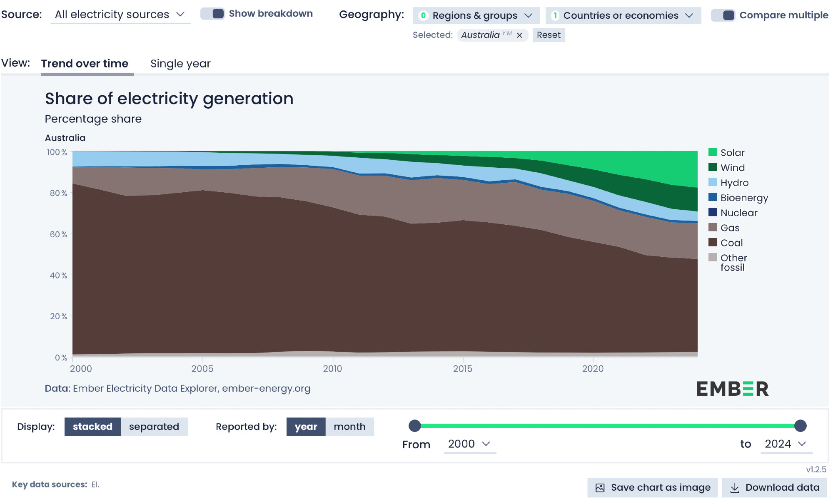Viewport: 833px width, 504px height.
Task: Expand Regions & groups dropdown
Action: 476,15
